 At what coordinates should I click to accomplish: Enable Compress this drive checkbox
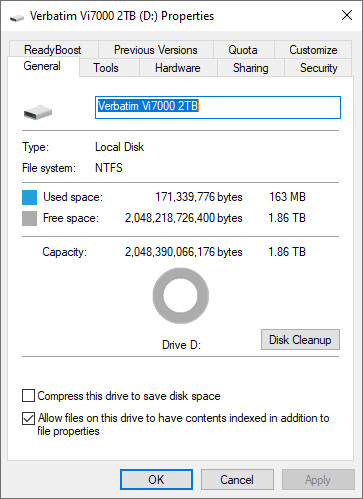click(x=28, y=396)
